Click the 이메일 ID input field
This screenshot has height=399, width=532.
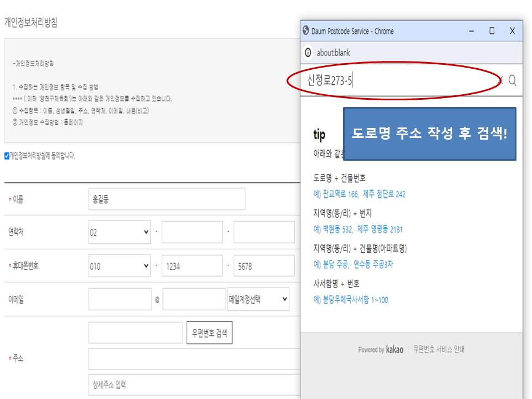pos(120,299)
